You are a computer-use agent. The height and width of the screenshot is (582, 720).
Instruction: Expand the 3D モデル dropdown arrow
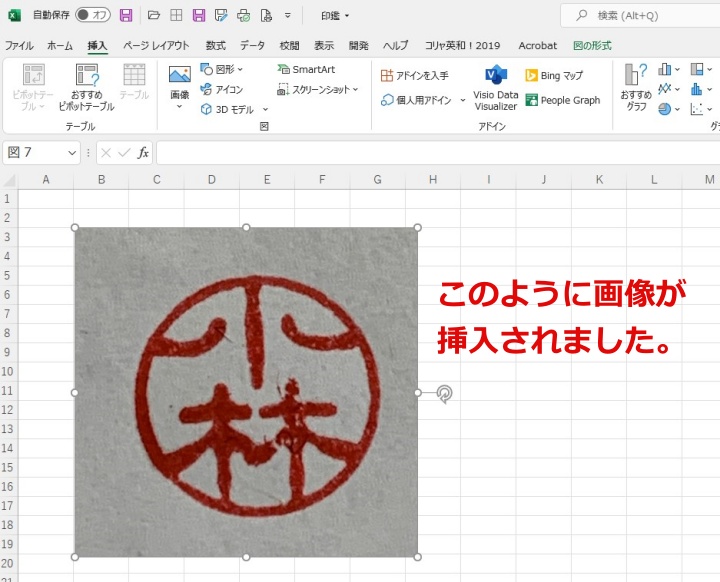265,109
